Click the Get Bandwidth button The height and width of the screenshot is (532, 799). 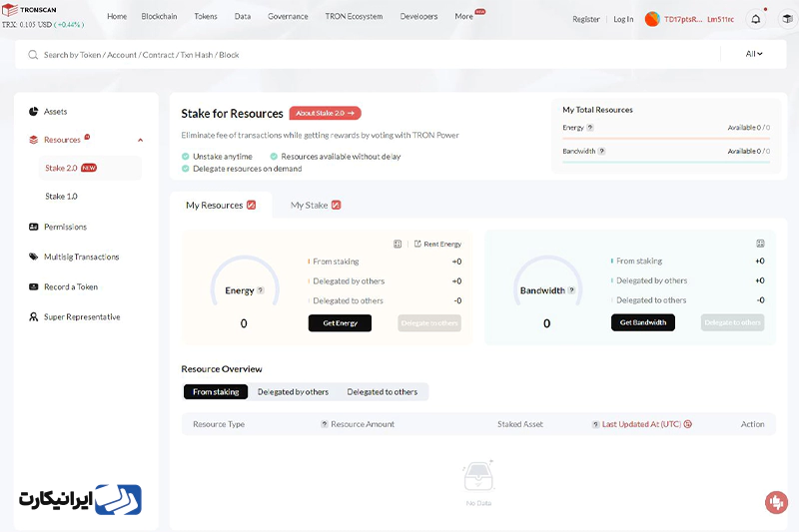(x=643, y=322)
